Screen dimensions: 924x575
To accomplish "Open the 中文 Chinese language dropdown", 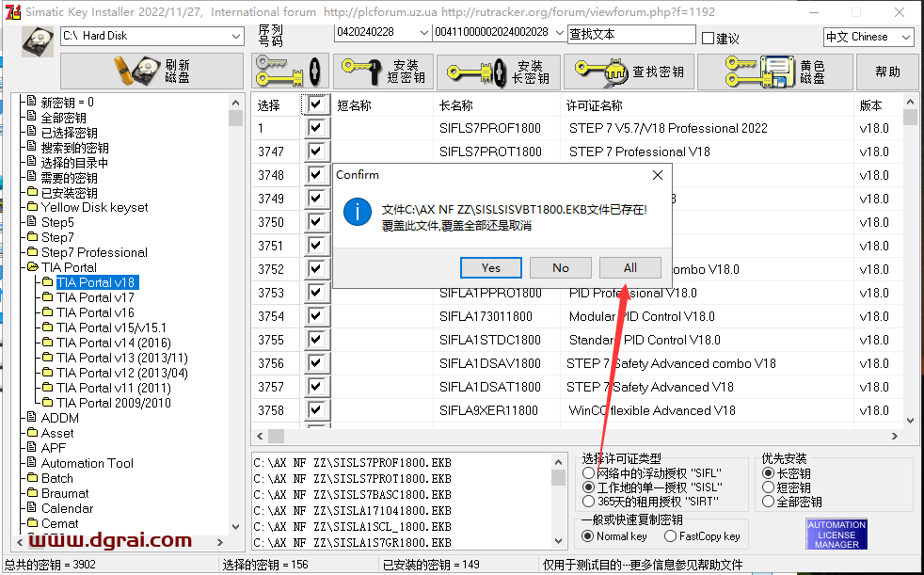I will (906, 37).
